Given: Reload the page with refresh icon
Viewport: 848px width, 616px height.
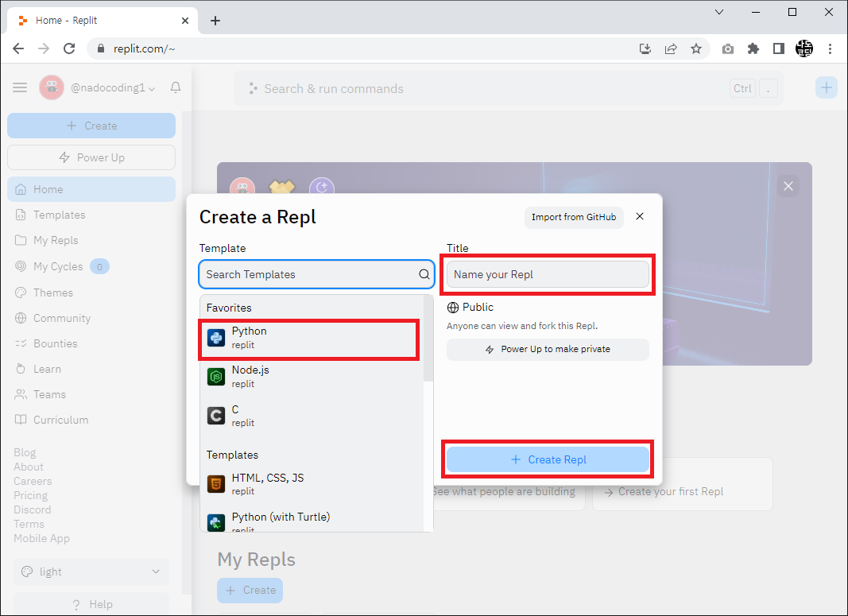Looking at the screenshot, I should coord(69,48).
